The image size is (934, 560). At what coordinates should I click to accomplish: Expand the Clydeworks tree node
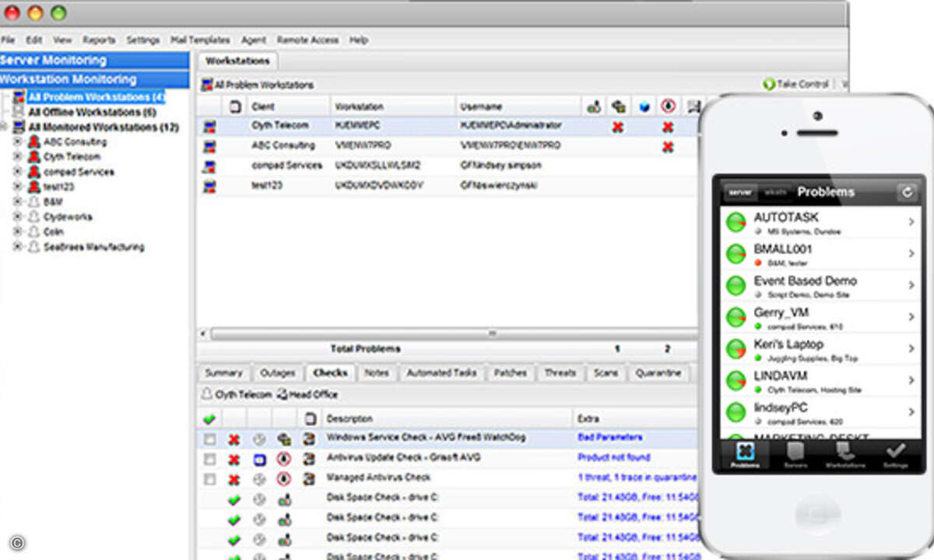click(18, 217)
